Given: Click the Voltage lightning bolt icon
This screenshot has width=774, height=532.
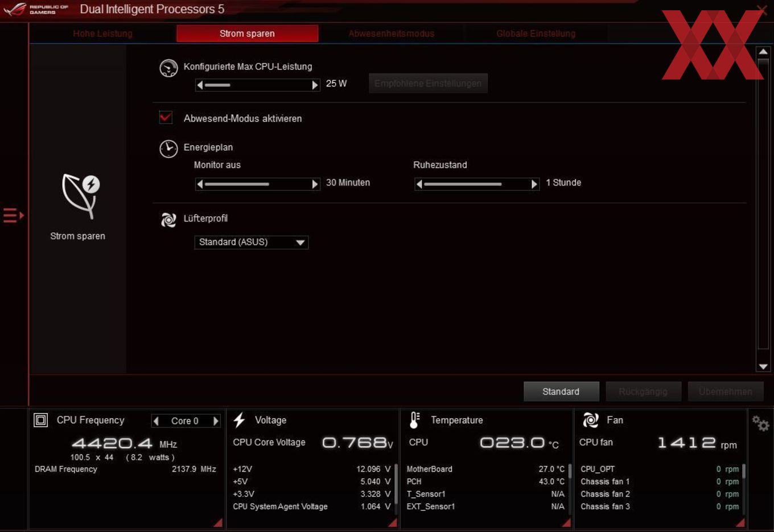Looking at the screenshot, I should tap(239, 420).
